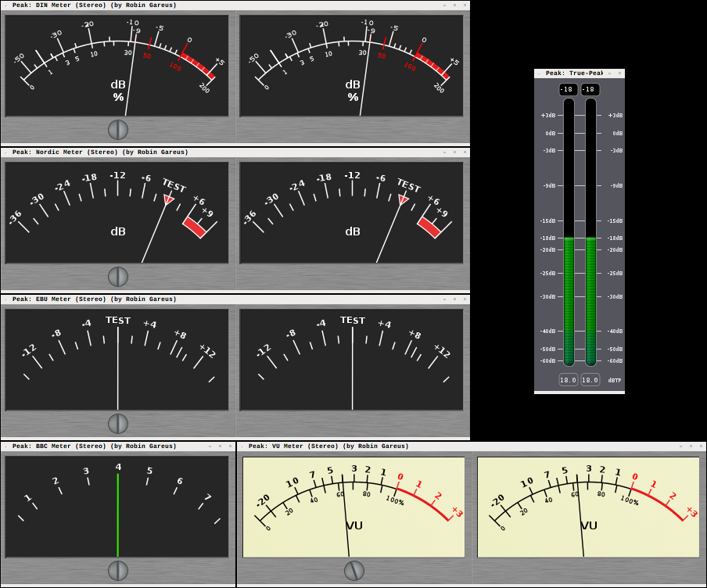
Task: Click the left VU meter dial face
Action: (353, 507)
